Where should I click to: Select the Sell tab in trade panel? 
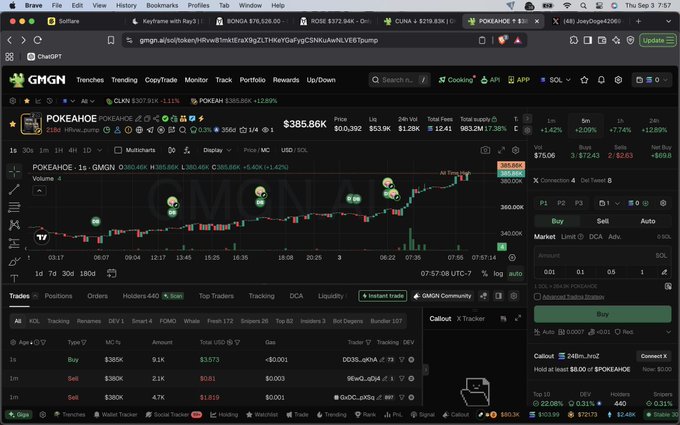pyautogui.click(x=602, y=221)
